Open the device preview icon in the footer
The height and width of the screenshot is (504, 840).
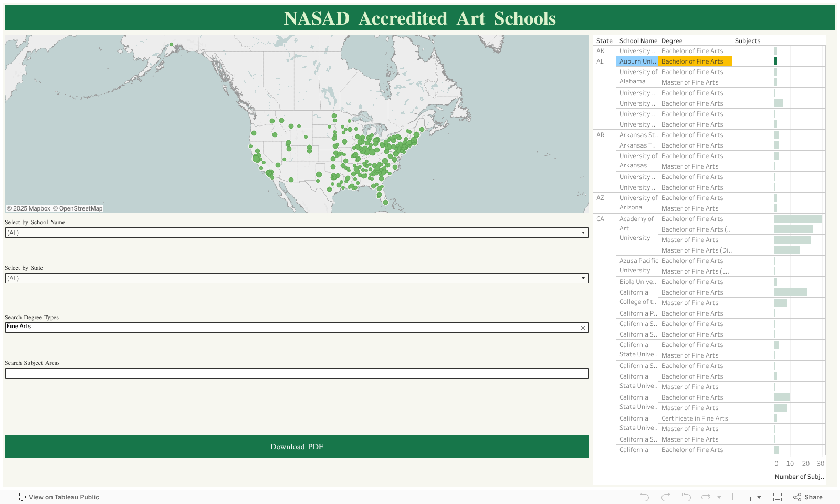tap(753, 497)
